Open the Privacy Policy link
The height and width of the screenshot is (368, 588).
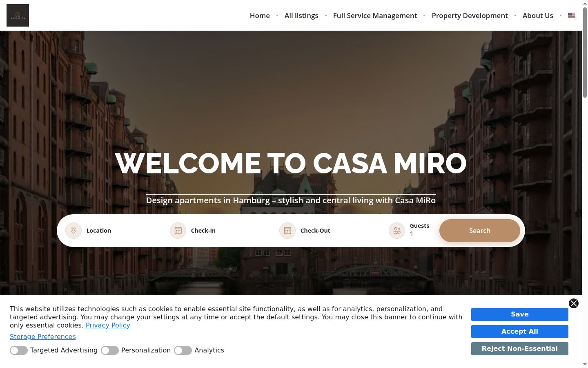click(108, 325)
